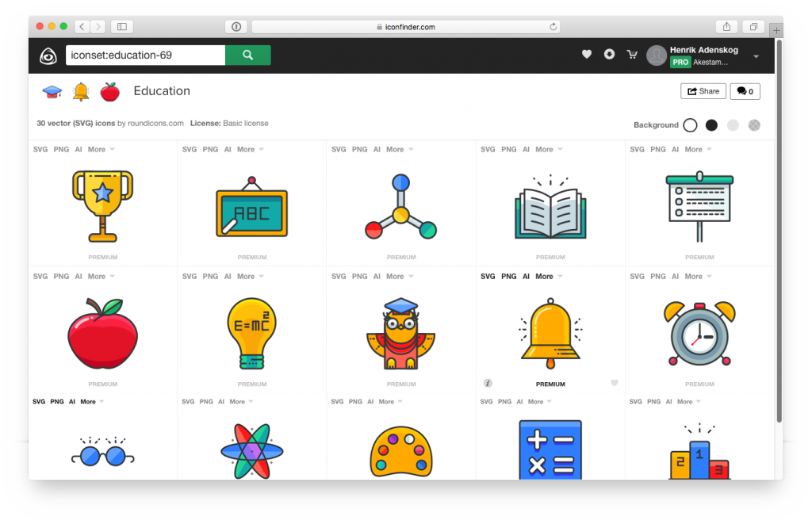Screen dimensions: 812x524
Task: Select the apple preview icon beside Education
Action: [109, 91]
